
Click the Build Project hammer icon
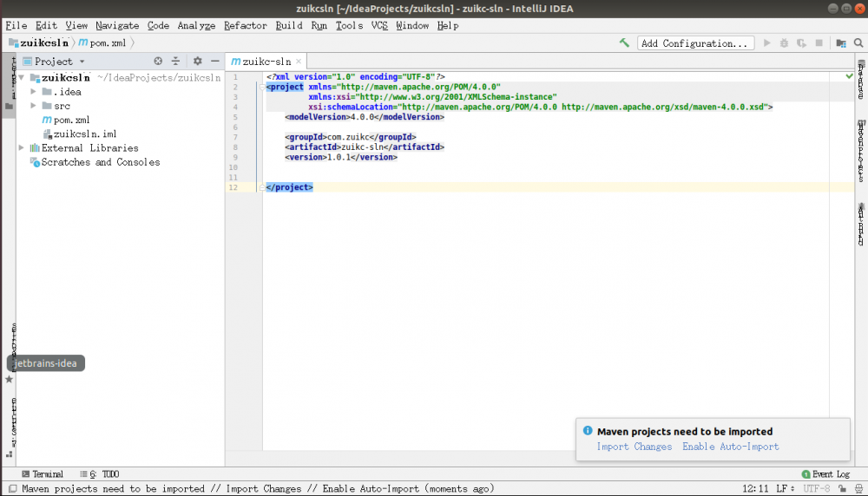(624, 42)
